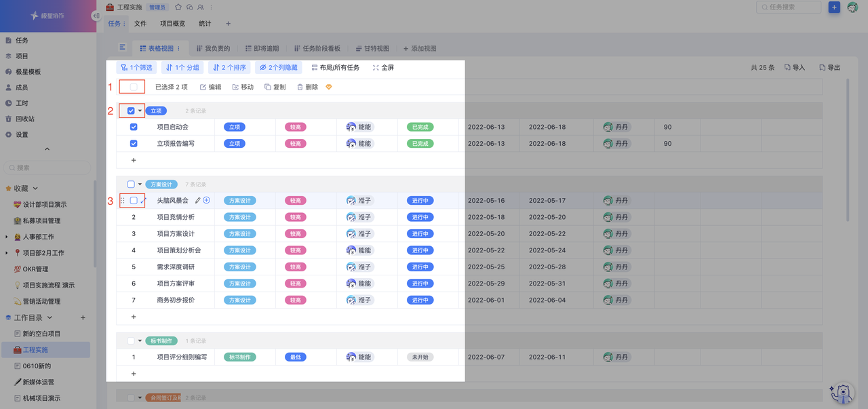Click the pencil edit icon on 头脑风暴会
The image size is (868, 409).
(198, 201)
